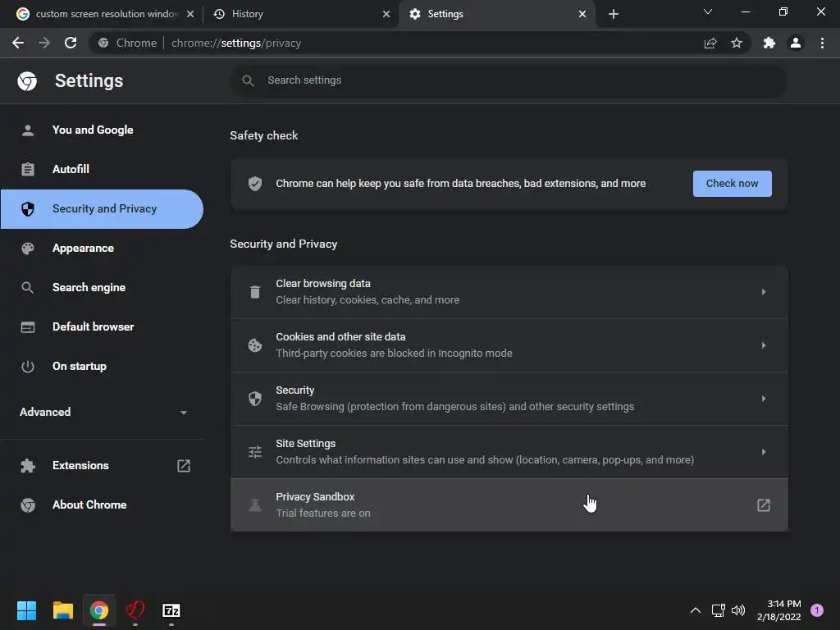Open the profile avatar menu
840x630 pixels.
796,43
